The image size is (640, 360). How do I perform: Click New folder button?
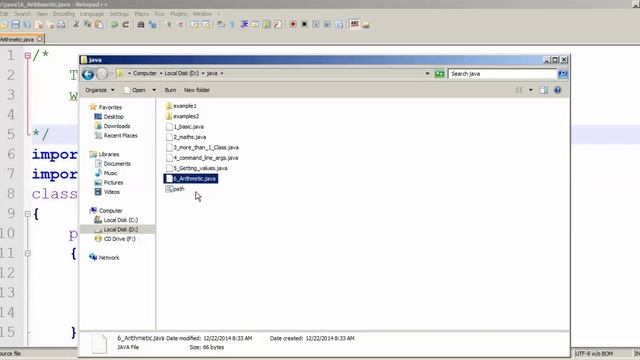tap(197, 90)
